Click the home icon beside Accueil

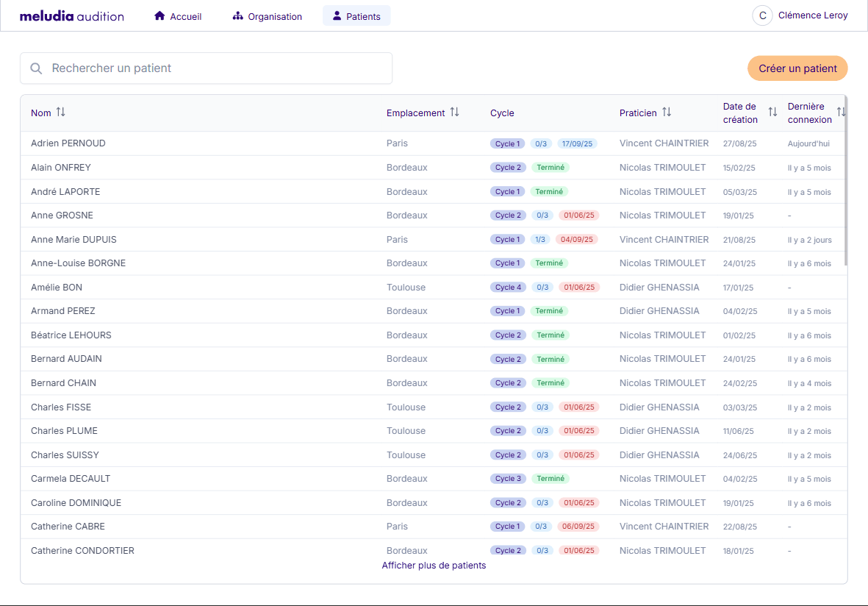[x=159, y=16]
